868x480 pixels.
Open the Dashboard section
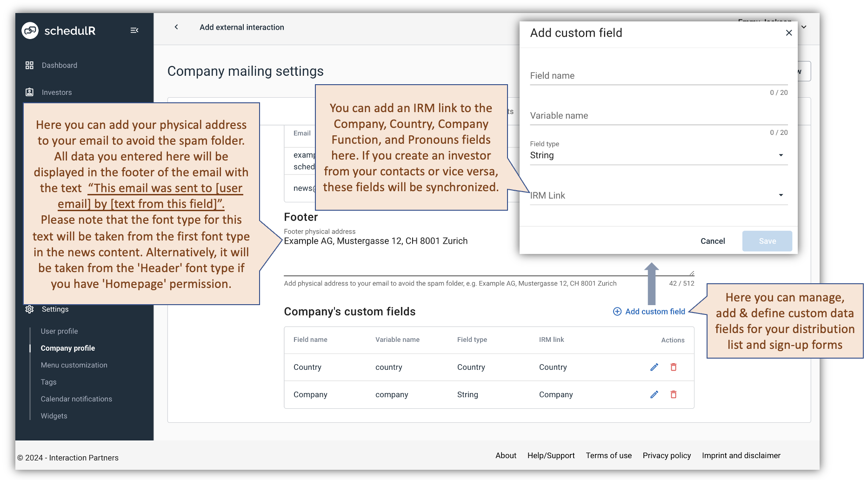[x=59, y=65]
